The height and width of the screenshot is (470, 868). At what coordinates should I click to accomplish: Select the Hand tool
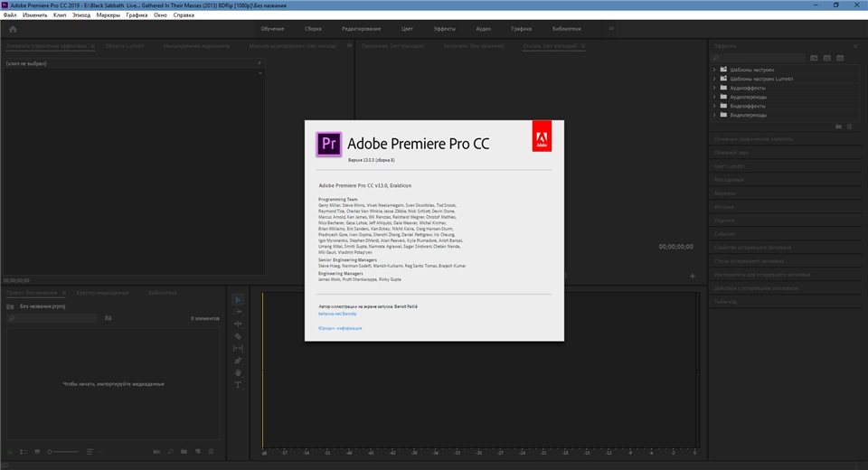pos(238,372)
